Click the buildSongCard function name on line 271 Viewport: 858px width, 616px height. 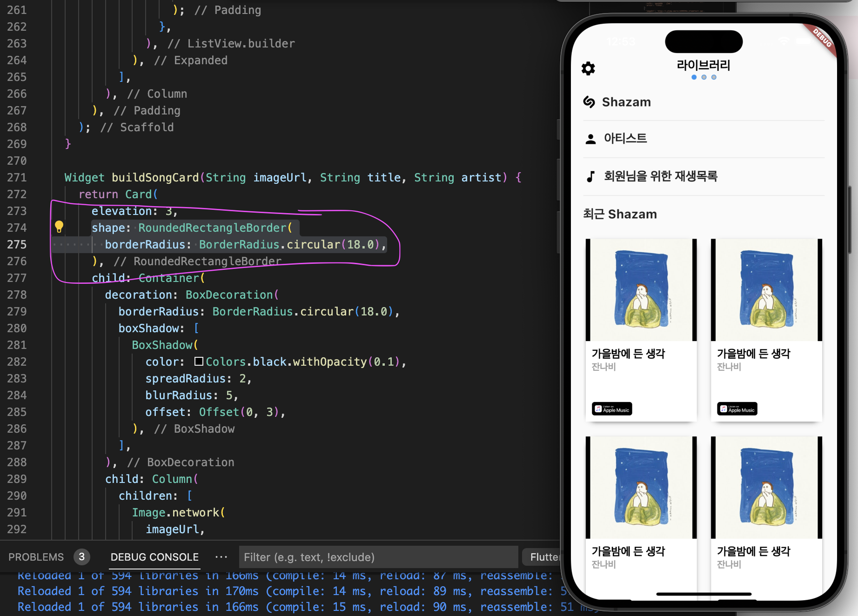click(x=155, y=177)
